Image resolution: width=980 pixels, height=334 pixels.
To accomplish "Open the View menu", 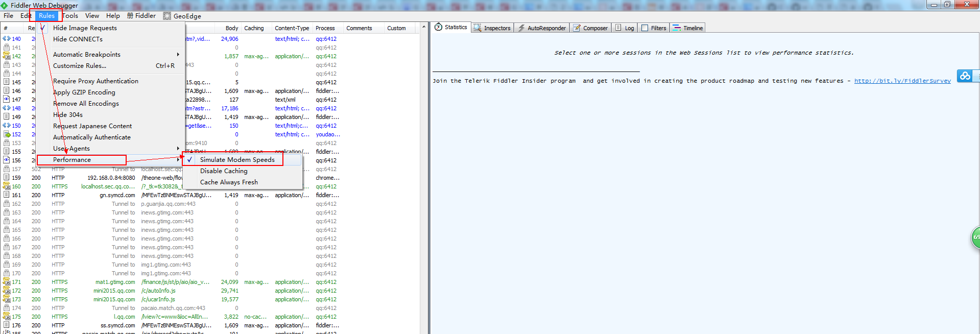I will click(x=92, y=16).
